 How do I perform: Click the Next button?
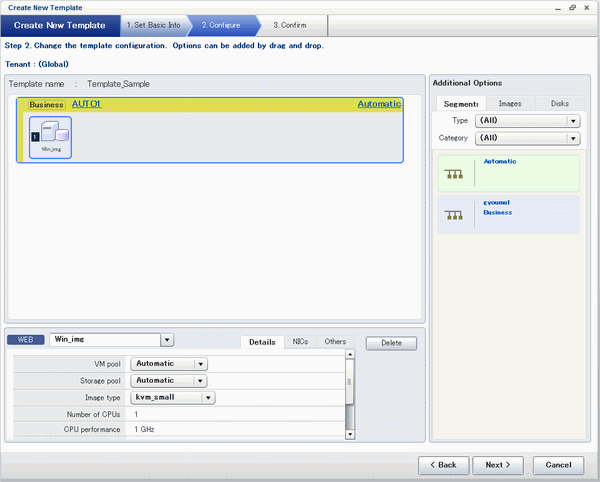point(497,465)
